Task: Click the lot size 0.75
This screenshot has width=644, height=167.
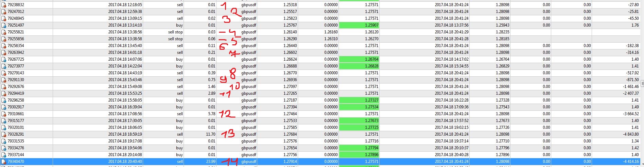Action: (211, 80)
